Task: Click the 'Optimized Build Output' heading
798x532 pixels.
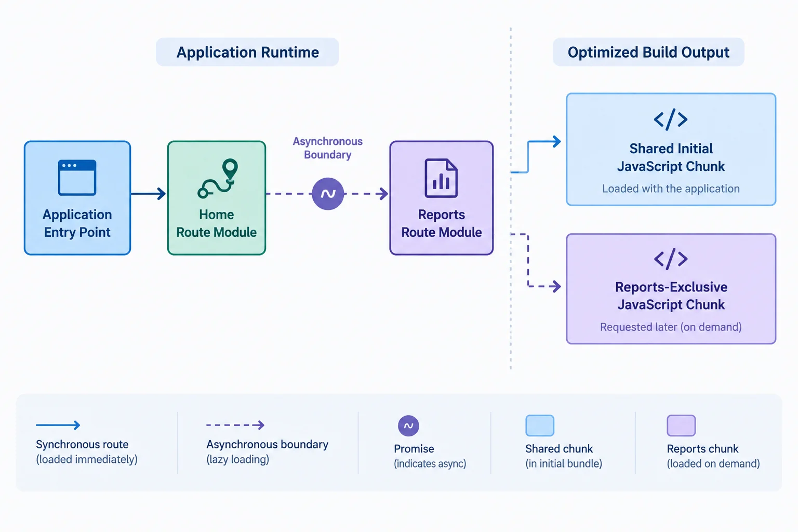Action: (x=648, y=52)
